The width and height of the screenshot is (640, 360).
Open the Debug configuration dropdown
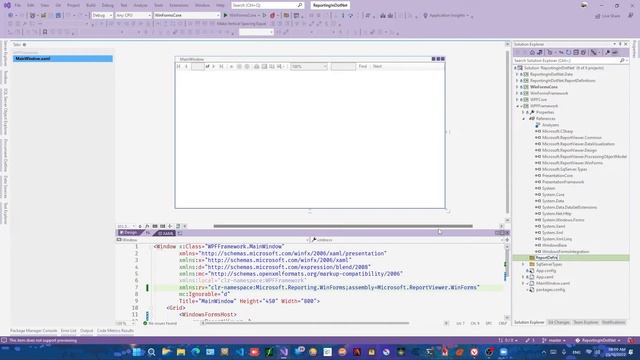[102, 15]
